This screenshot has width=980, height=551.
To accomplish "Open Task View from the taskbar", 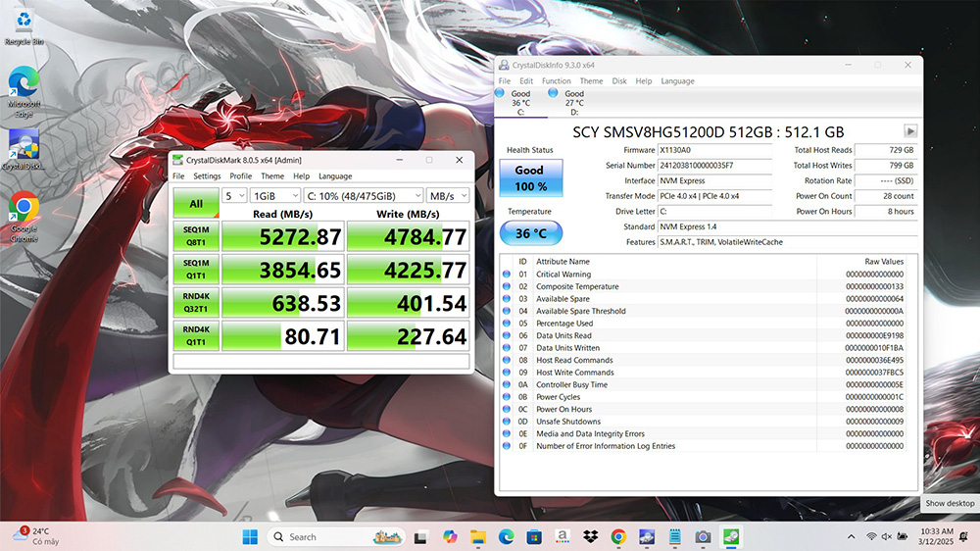I will pyautogui.click(x=420, y=536).
